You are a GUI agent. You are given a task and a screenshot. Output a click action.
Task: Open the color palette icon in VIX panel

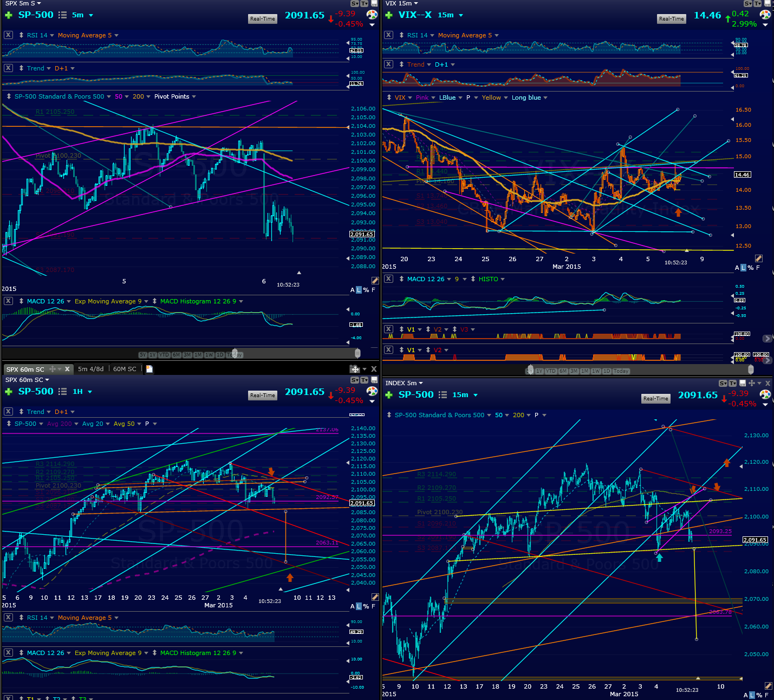click(765, 15)
